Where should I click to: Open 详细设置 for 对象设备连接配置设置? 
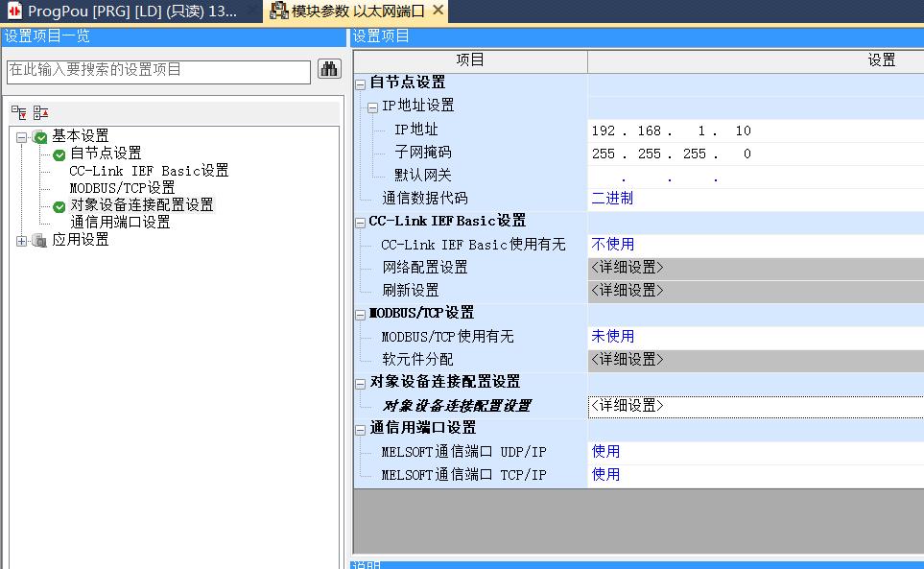click(754, 406)
